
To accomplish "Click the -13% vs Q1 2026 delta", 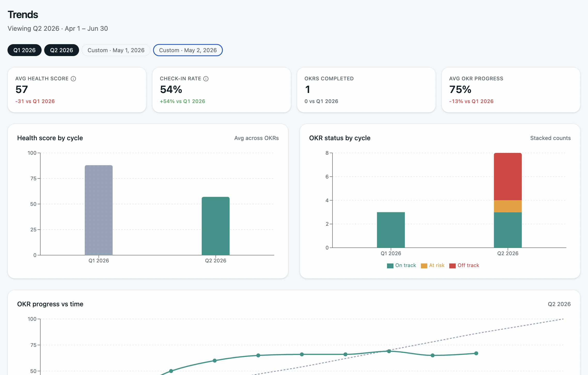I will click(471, 101).
